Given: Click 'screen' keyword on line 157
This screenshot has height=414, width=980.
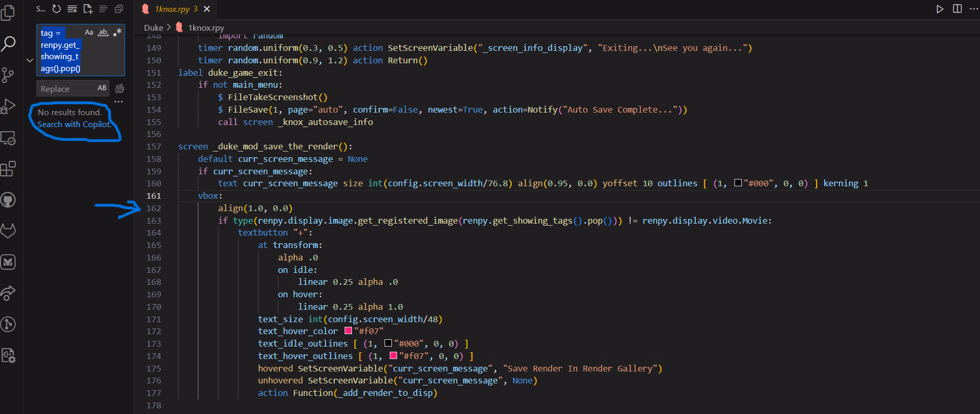Looking at the screenshot, I should tap(193, 146).
